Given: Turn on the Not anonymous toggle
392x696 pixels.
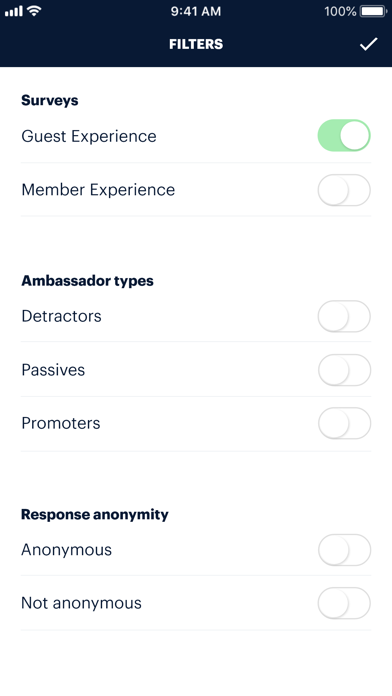Looking at the screenshot, I should [344, 603].
